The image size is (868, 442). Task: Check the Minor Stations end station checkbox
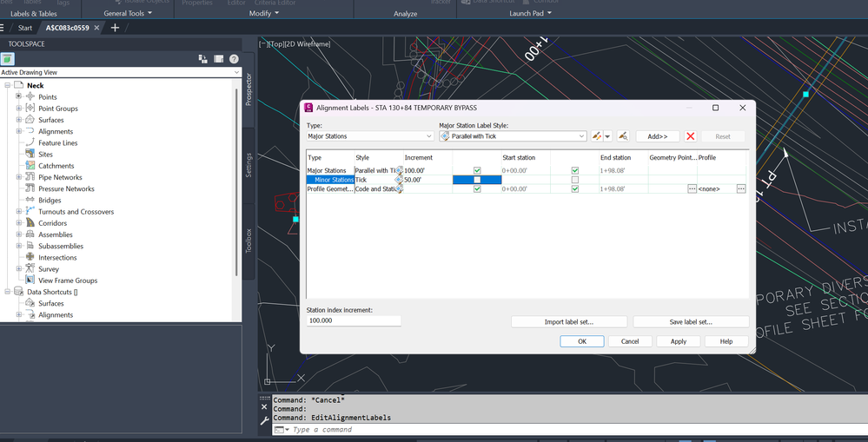point(575,180)
